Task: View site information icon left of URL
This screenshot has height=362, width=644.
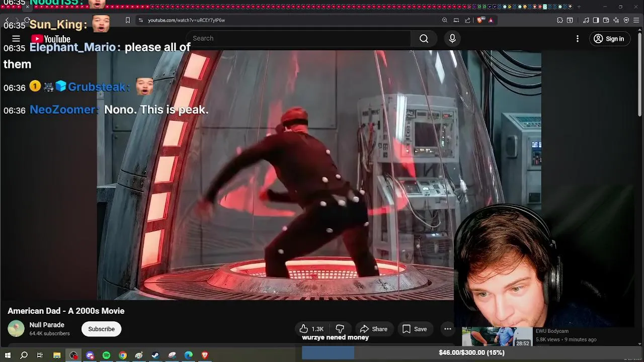Action: click(x=141, y=20)
